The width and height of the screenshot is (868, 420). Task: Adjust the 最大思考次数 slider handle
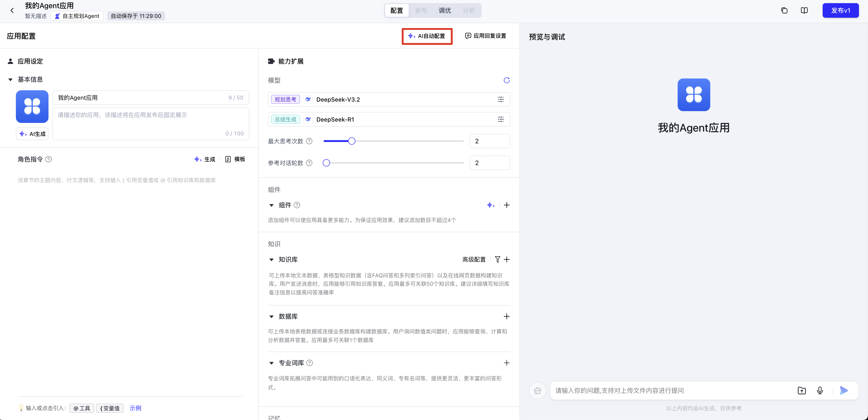(x=352, y=141)
